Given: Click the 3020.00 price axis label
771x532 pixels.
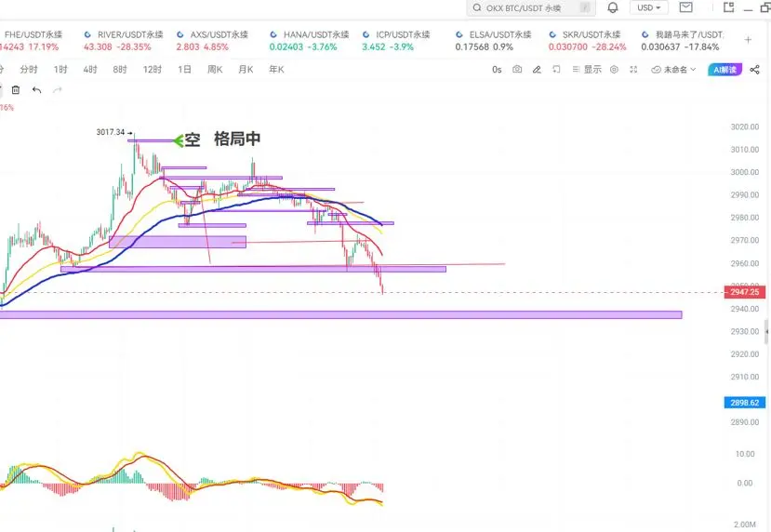Looking at the screenshot, I should pos(744,126).
